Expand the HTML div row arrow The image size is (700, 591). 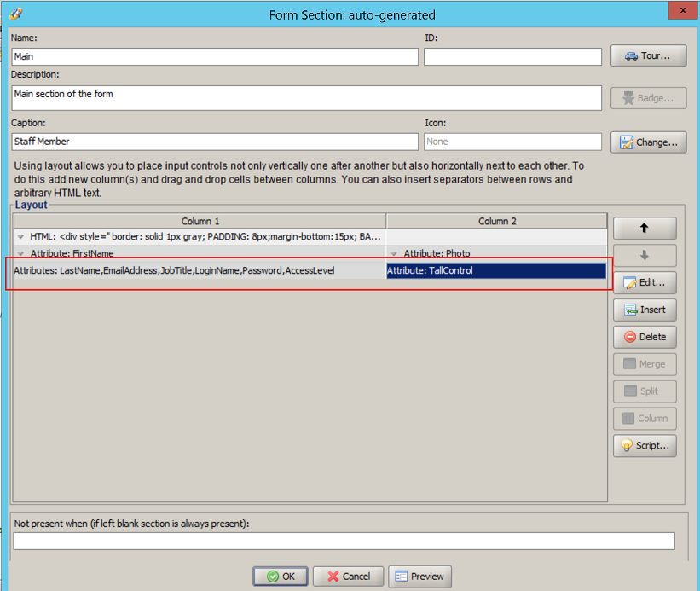coord(20,236)
